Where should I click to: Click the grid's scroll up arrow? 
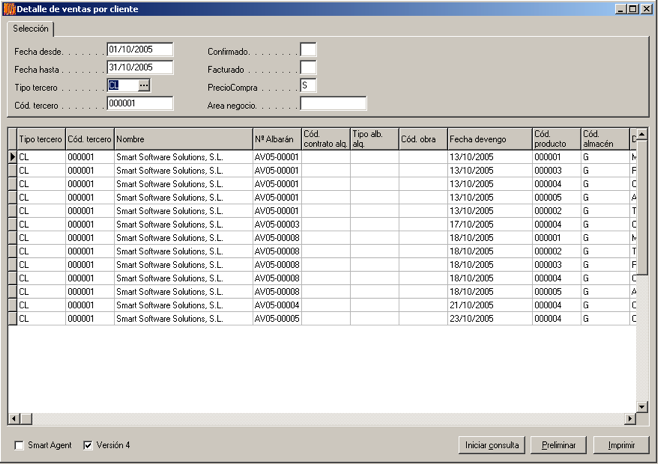tap(643, 134)
